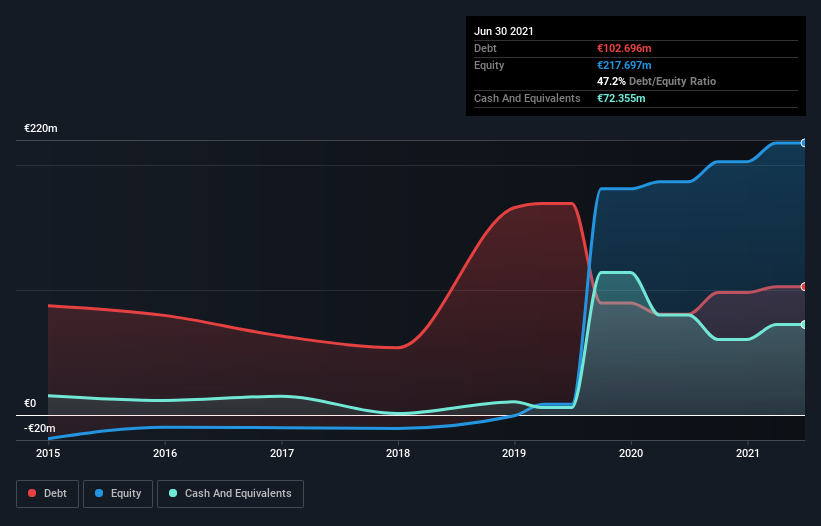Select the blue Equity endpoint marker
This screenshot has width=821, height=526.
(804, 143)
